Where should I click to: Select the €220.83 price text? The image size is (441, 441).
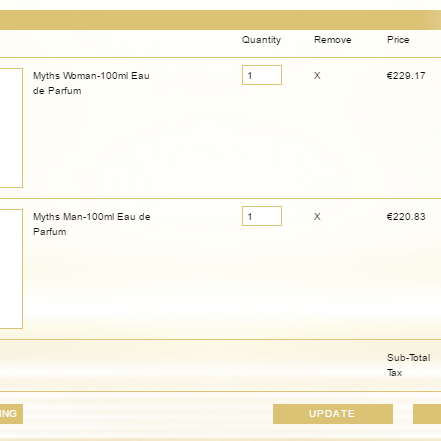(406, 217)
